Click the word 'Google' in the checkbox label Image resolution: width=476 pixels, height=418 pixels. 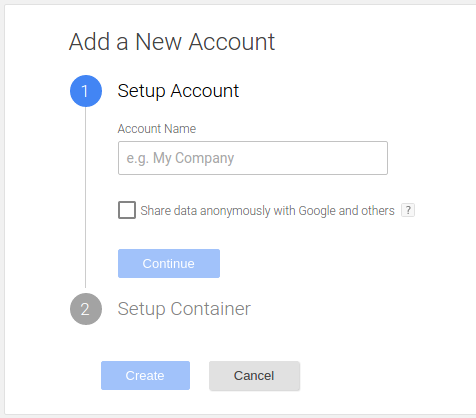point(317,211)
